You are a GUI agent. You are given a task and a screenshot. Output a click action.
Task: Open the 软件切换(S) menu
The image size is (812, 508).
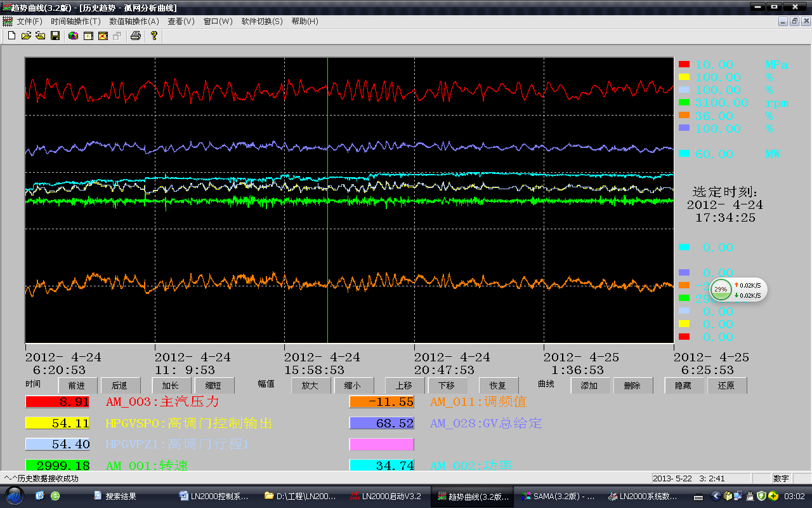click(x=261, y=21)
